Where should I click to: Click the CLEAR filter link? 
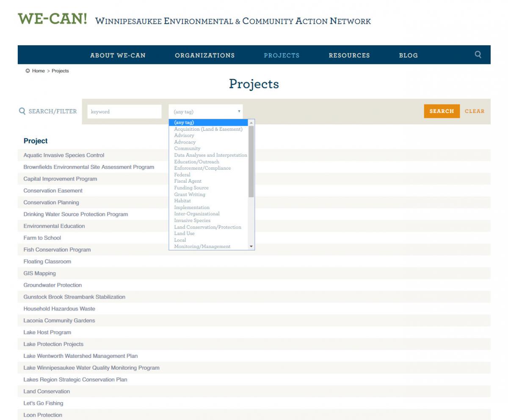pyautogui.click(x=475, y=111)
